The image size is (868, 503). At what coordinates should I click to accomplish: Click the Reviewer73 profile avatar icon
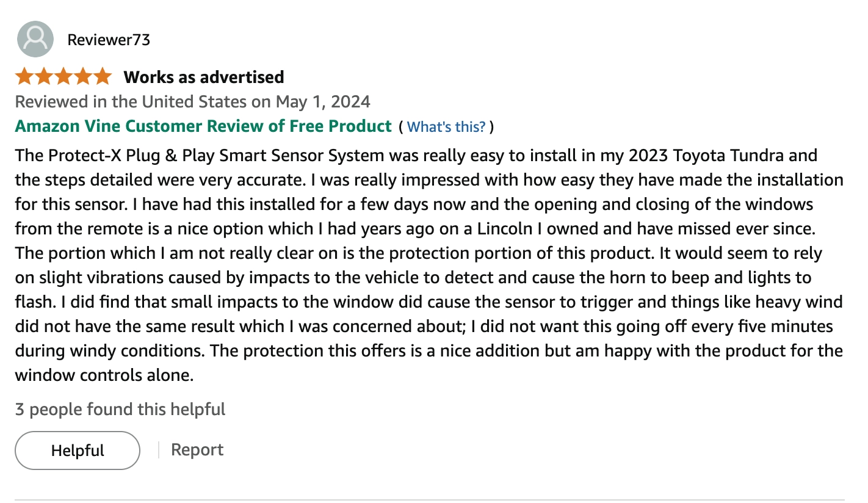(35, 39)
